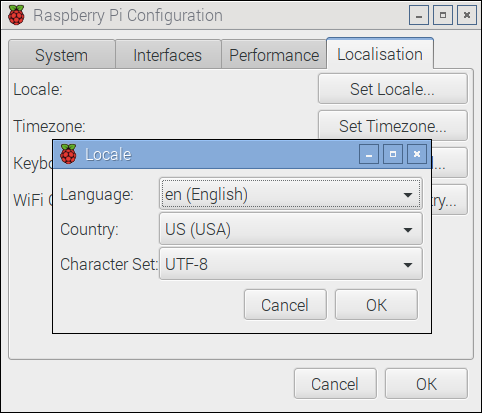Expand the Character Set dropdown showing UTF-8
Image resolution: width=482 pixels, height=413 pixels.
click(x=291, y=264)
